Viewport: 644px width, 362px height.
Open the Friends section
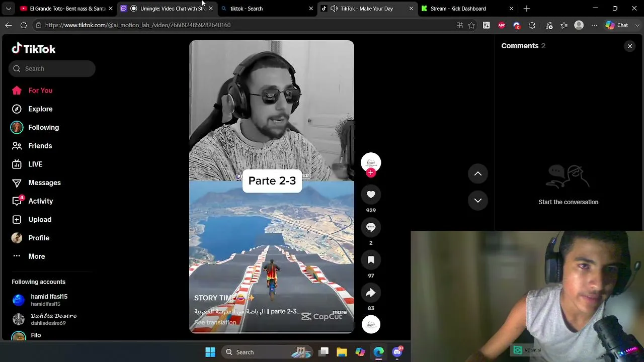(32, 146)
